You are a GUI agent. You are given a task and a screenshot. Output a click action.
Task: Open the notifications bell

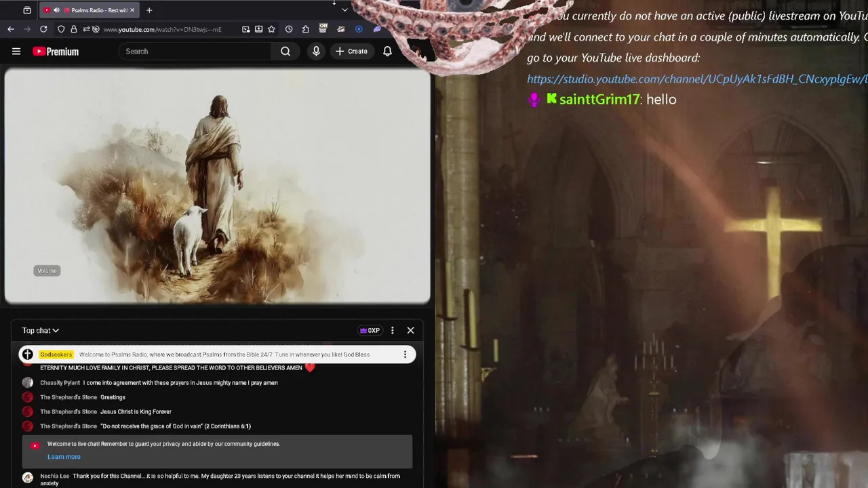[387, 52]
